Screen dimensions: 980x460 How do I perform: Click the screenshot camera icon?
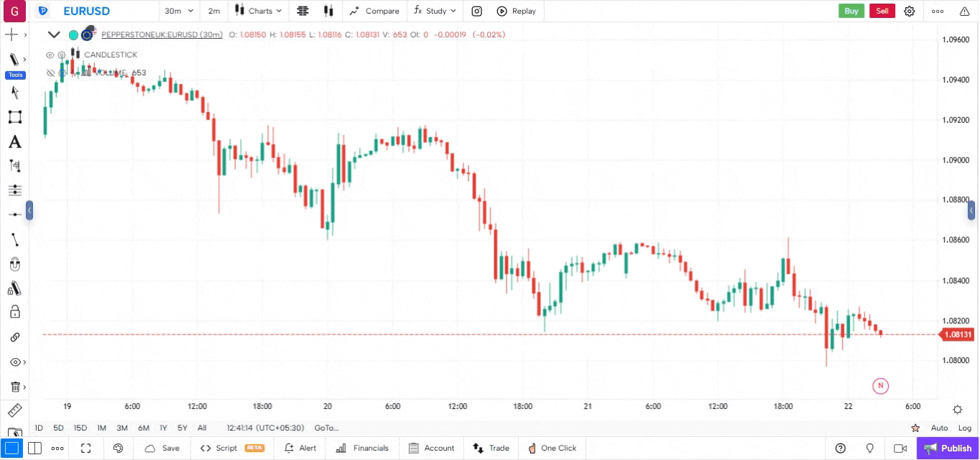click(x=477, y=11)
